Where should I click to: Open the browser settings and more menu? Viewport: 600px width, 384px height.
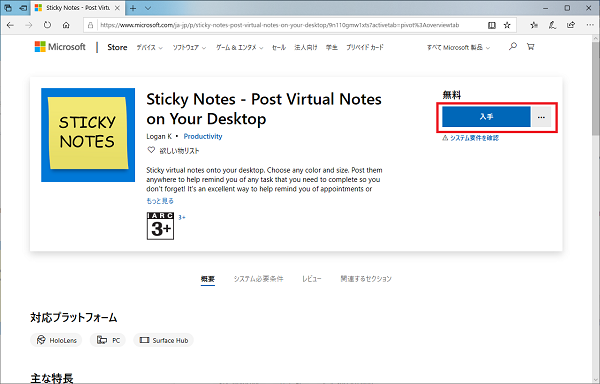coord(590,25)
